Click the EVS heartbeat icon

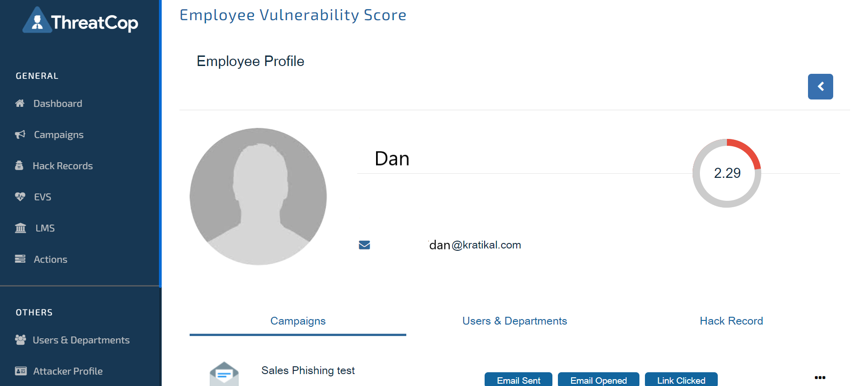(x=20, y=197)
